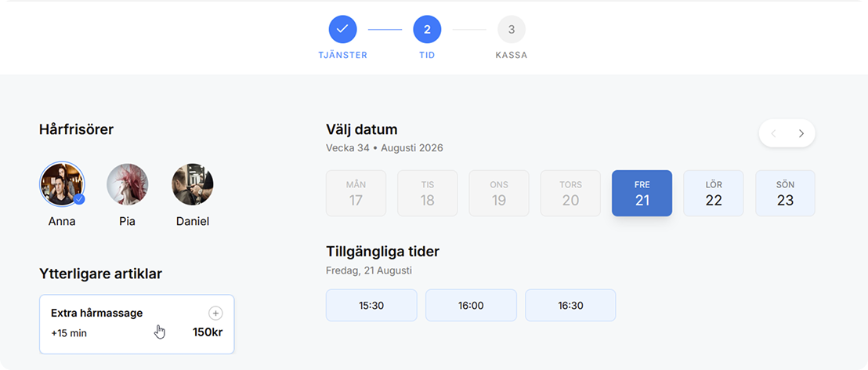Go to next week with right chevron
This screenshot has height=370, width=868.
click(x=801, y=133)
